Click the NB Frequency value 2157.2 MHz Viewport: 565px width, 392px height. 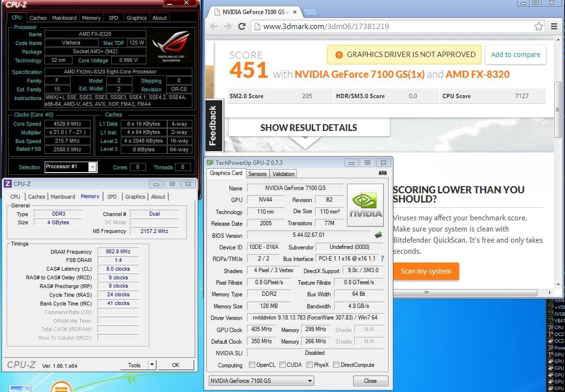point(154,231)
